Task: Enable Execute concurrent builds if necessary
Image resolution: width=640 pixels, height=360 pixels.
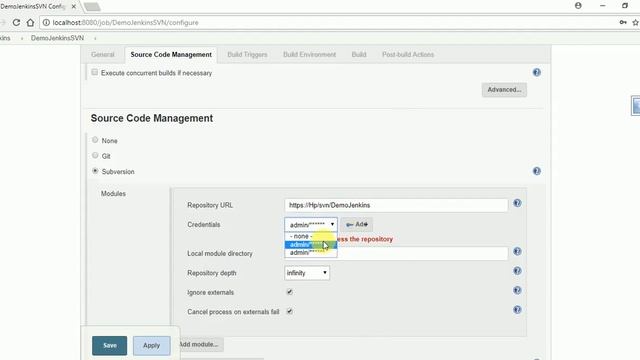Action: (x=95, y=72)
